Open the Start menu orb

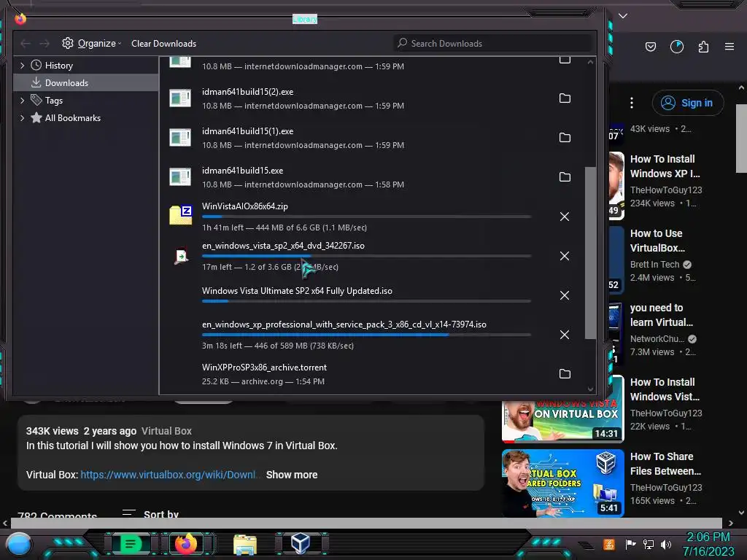point(19,544)
